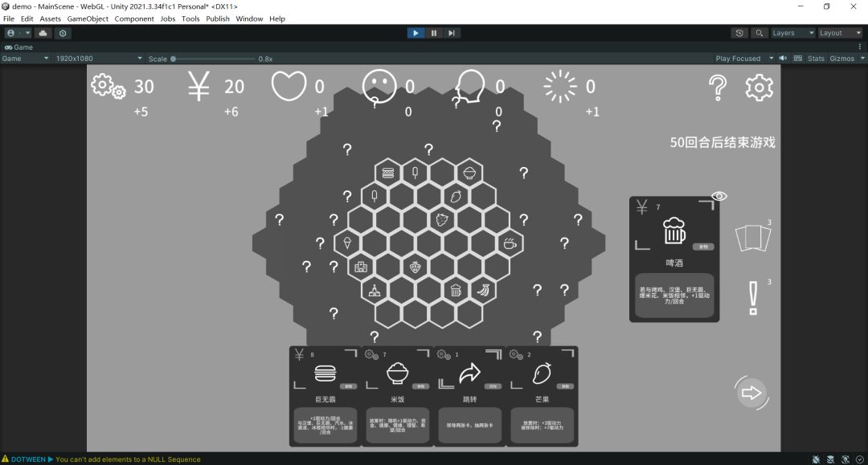The width and height of the screenshot is (868, 465).
Task: Open Unity search magnifier
Action: [x=759, y=33]
